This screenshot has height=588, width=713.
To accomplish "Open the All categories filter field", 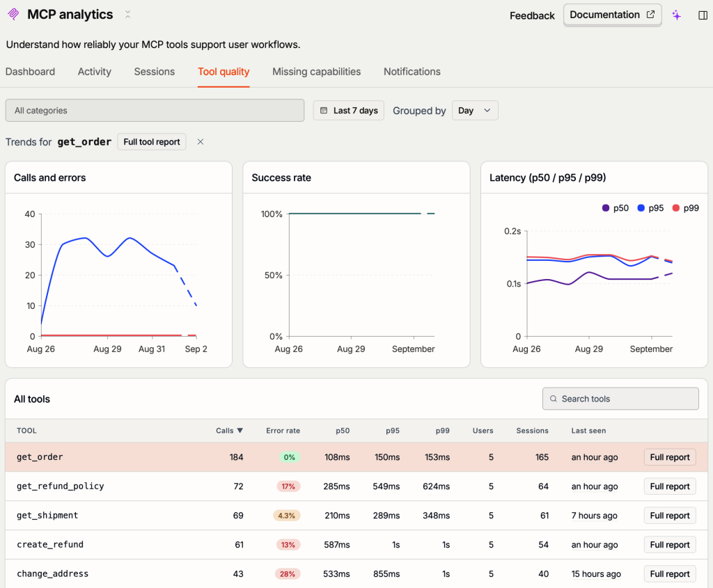I will point(155,111).
